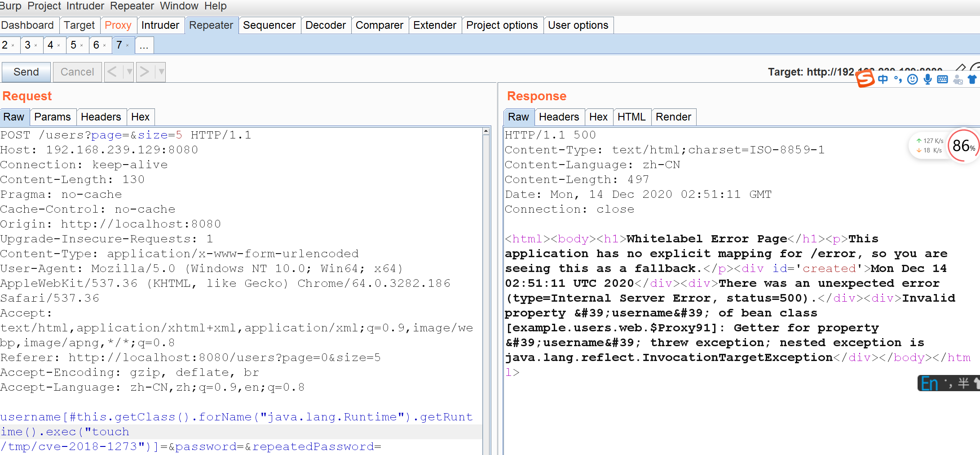980x455 pixels.
Task: Toggle Chinese/English input with the 中 icon
Action: 883,80
